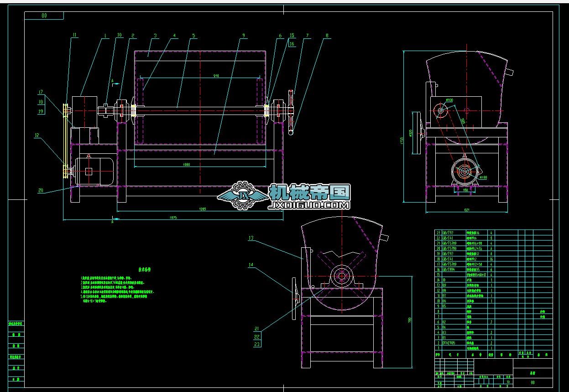Viewport: 569px width, 392px height.
Task: Select section marker A above the left bearing
Action: coord(113,80)
